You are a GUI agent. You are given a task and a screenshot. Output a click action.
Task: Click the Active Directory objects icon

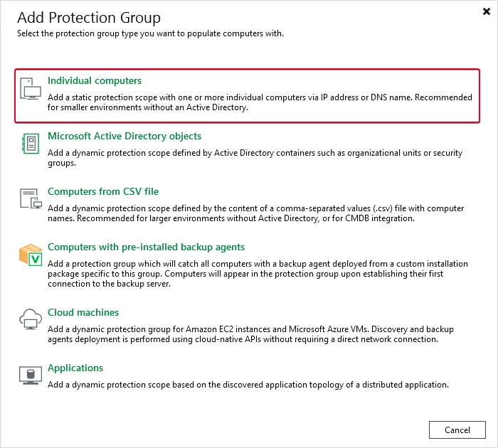pos(31,144)
